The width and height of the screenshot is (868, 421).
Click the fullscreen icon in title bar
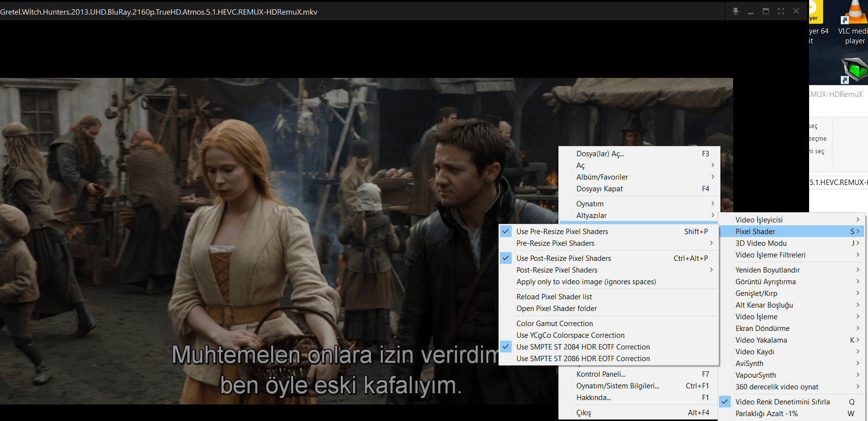point(781,11)
